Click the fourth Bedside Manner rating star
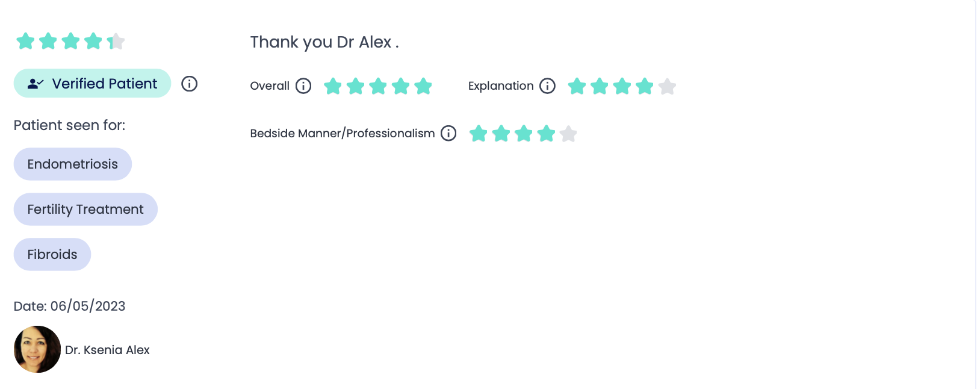 546,133
